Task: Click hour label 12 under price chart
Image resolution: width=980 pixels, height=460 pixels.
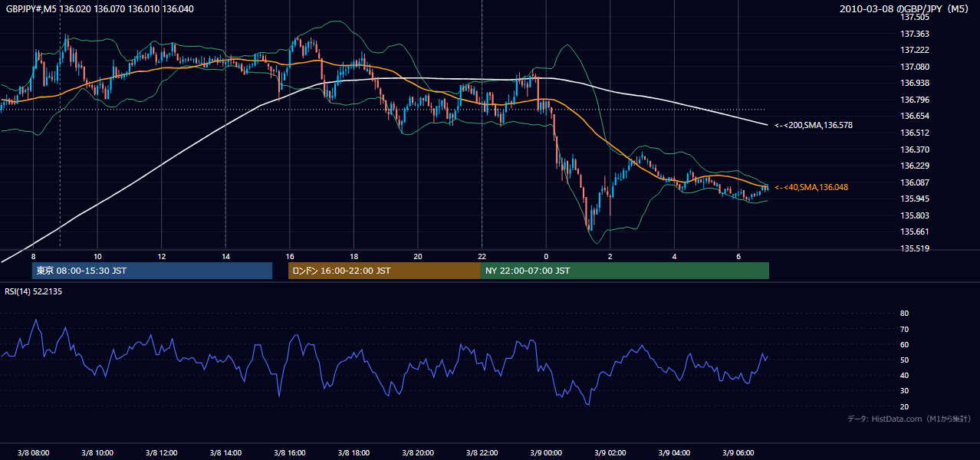Action: [x=161, y=256]
